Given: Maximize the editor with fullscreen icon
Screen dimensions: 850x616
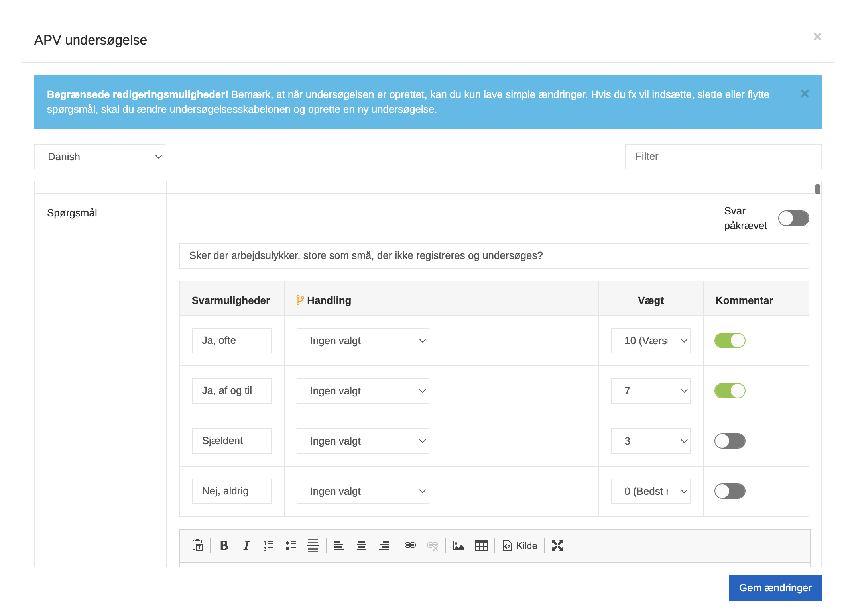Looking at the screenshot, I should (557, 545).
